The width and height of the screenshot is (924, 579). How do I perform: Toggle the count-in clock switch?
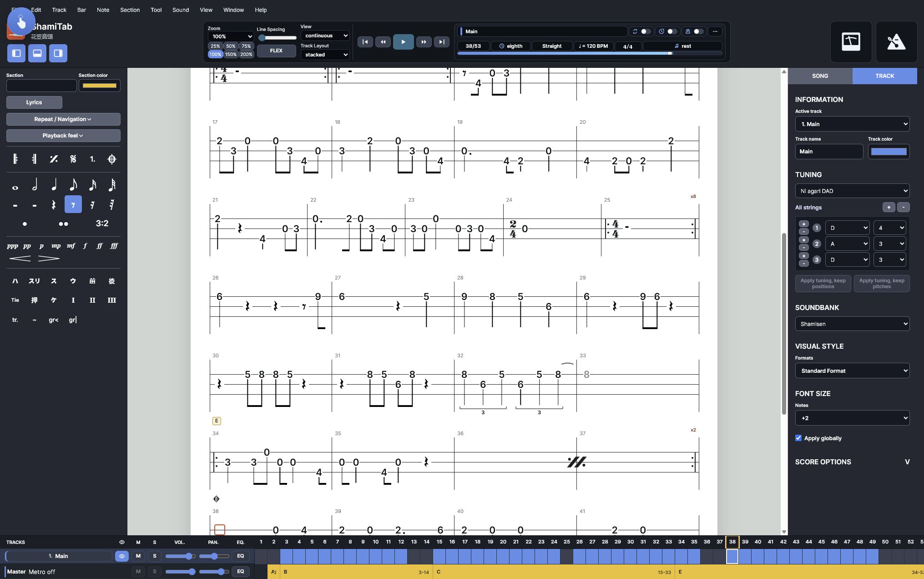click(672, 31)
